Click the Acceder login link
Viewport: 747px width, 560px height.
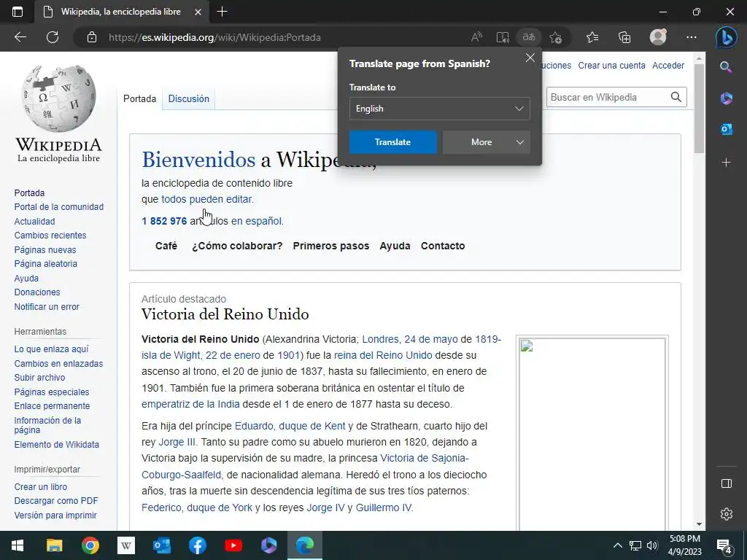(668, 65)
